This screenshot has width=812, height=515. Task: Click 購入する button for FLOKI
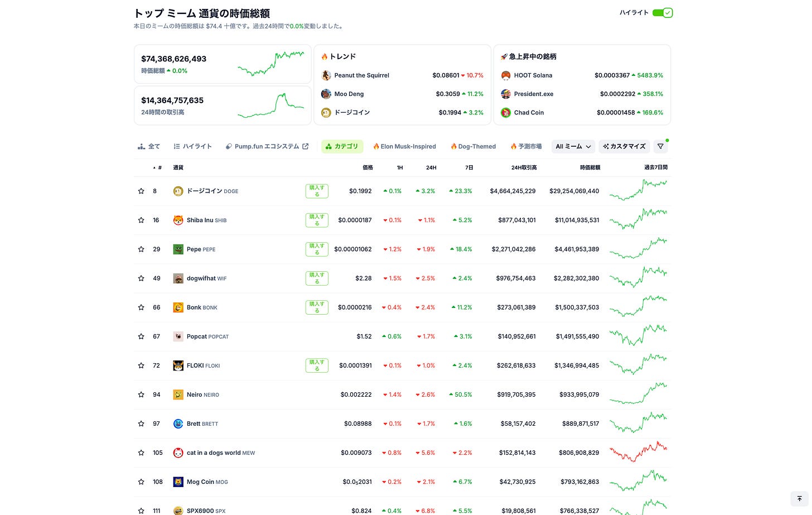317,365
